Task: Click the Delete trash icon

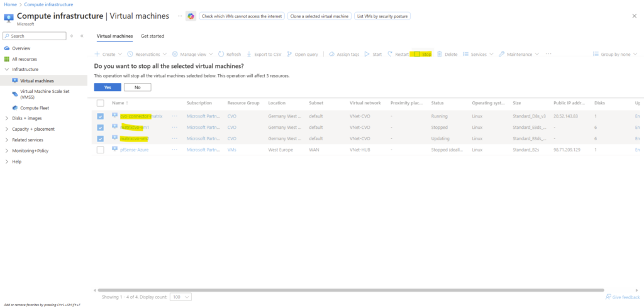Action: [440, 55]
